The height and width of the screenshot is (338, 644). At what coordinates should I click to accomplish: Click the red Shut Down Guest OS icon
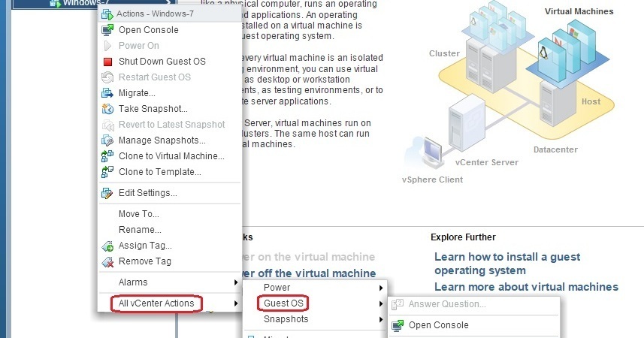click(107, 62)
